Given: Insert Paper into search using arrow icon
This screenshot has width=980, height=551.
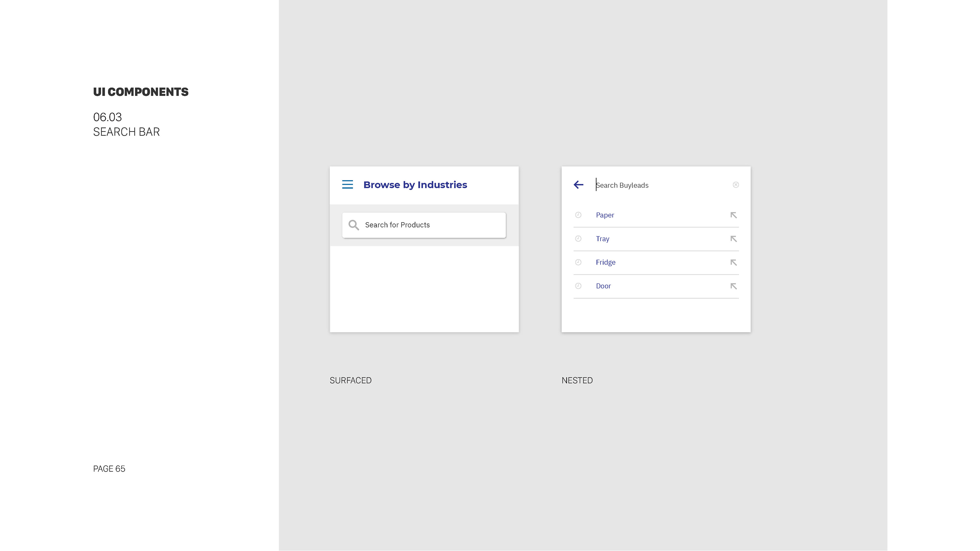Looking at the screenshot, I should (733, 215).
